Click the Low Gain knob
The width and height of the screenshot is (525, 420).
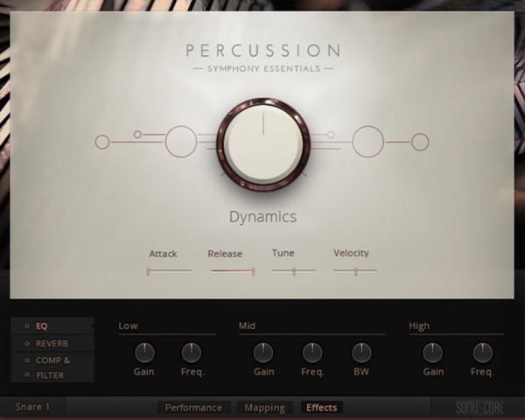144,353
